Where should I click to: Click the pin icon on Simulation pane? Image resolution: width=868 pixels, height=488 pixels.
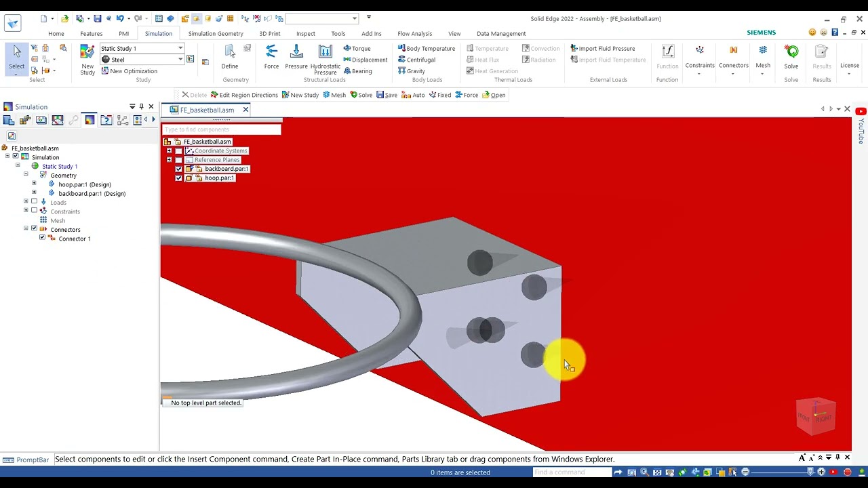click(141, 106)
